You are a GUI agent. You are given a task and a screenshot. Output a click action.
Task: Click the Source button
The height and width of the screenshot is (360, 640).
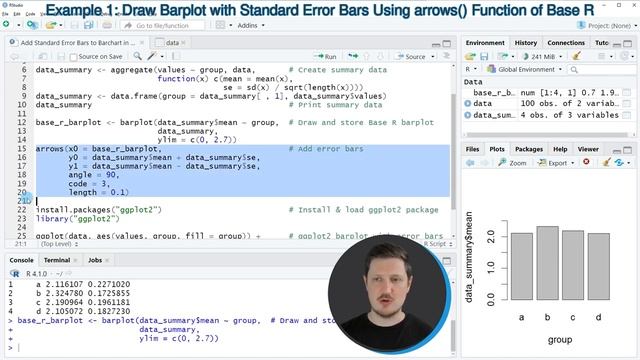click(411, 56)
